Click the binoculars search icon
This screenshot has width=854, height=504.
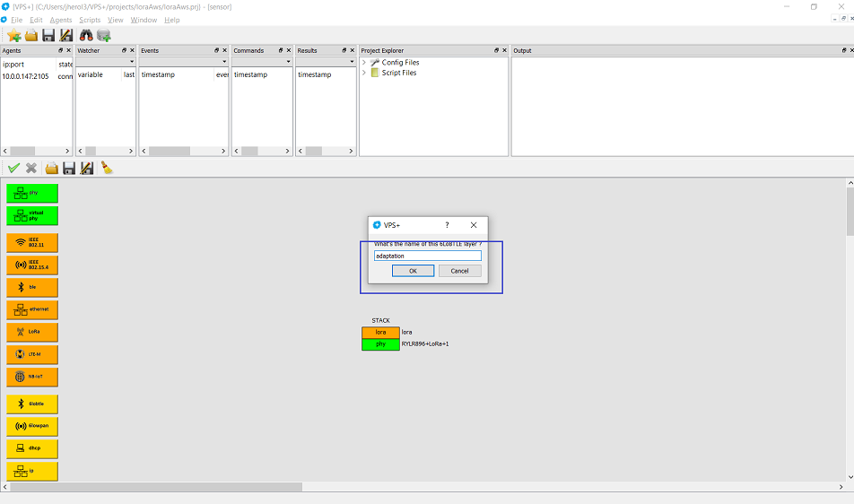tap(86, 35)
